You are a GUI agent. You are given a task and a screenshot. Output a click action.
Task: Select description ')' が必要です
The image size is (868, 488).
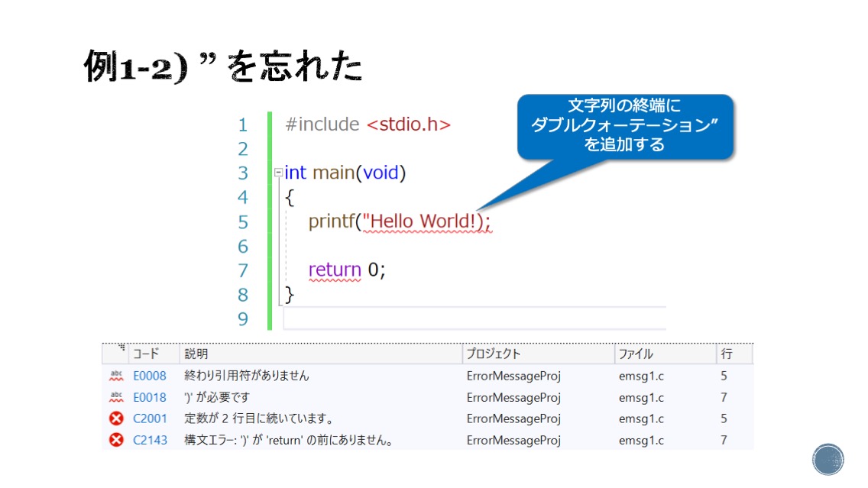(x=217, y=397)
